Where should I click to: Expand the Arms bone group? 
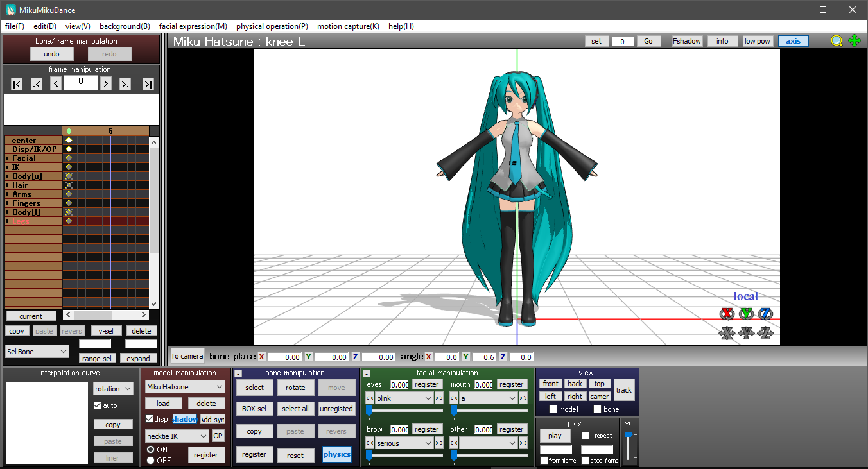[8, 194]
